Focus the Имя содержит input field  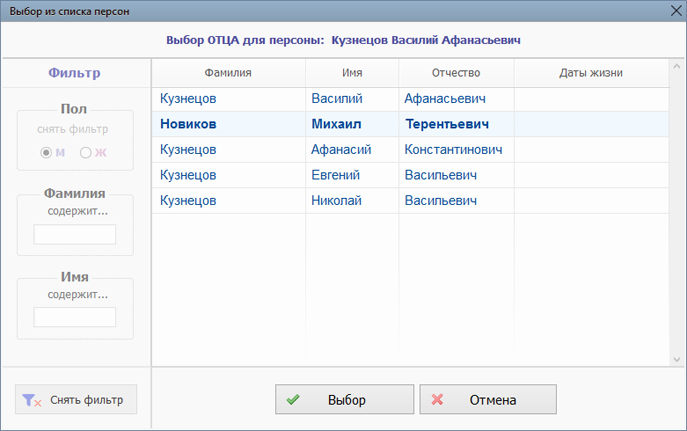tap(74, 317)
